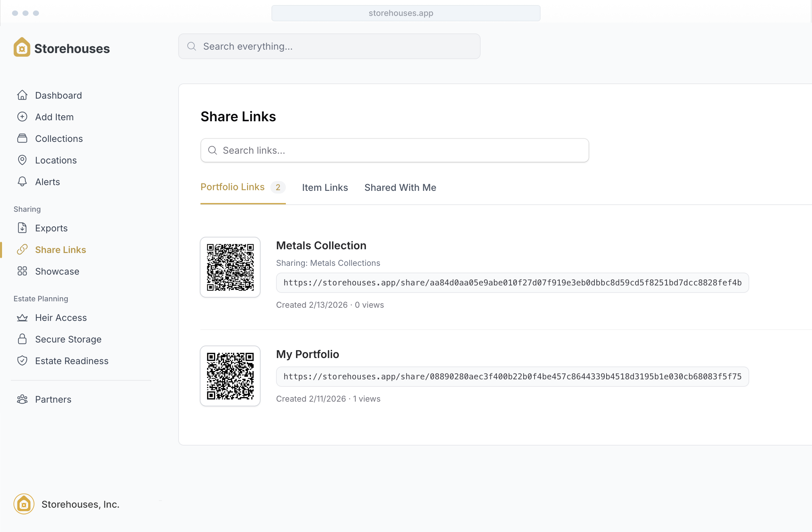
Task: Open Collections via its sidebar icon
Action: (22, 138)
